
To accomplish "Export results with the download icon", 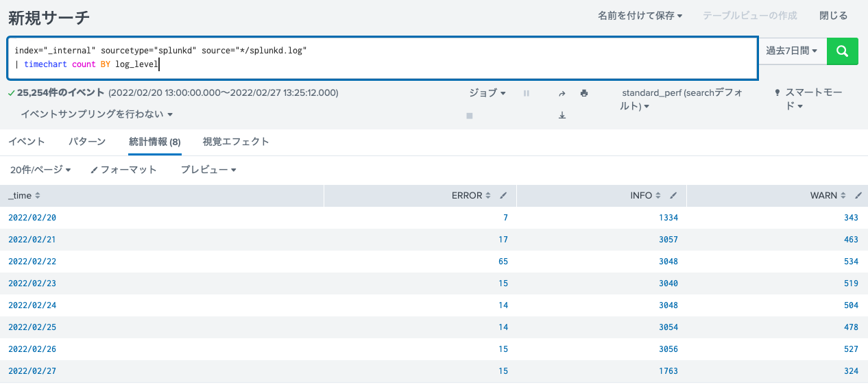I will 562,116.
